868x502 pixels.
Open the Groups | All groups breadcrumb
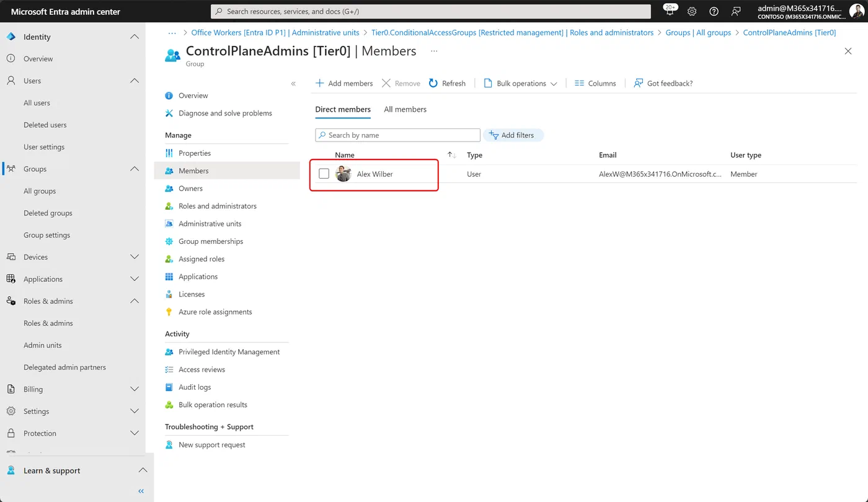pos(698,32)
